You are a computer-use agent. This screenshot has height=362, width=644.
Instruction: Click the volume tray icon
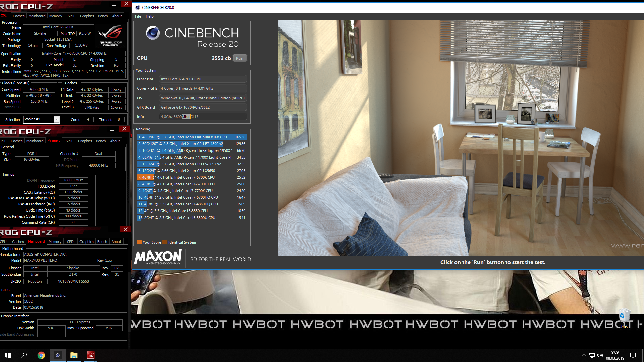[x=600, y=355]
